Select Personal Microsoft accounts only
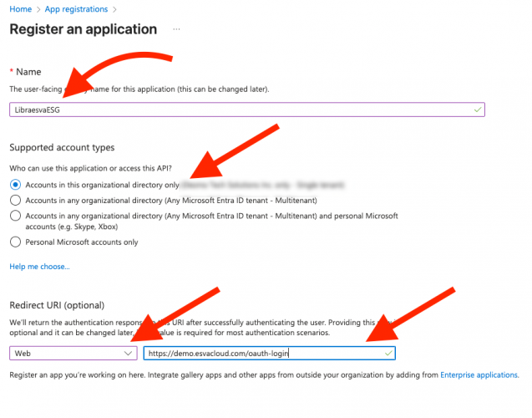The height and width of the screenshot is (418, 532). pos(15,242)
